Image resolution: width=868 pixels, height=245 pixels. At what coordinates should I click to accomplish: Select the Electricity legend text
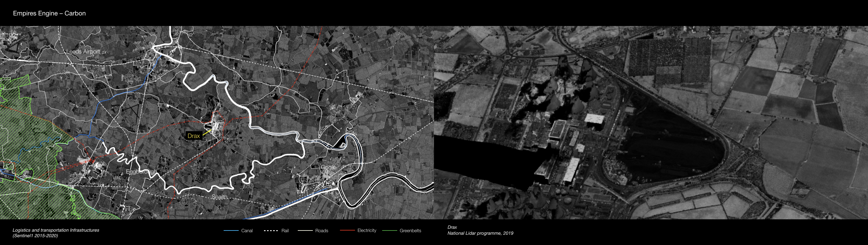[x=366, y=231]
